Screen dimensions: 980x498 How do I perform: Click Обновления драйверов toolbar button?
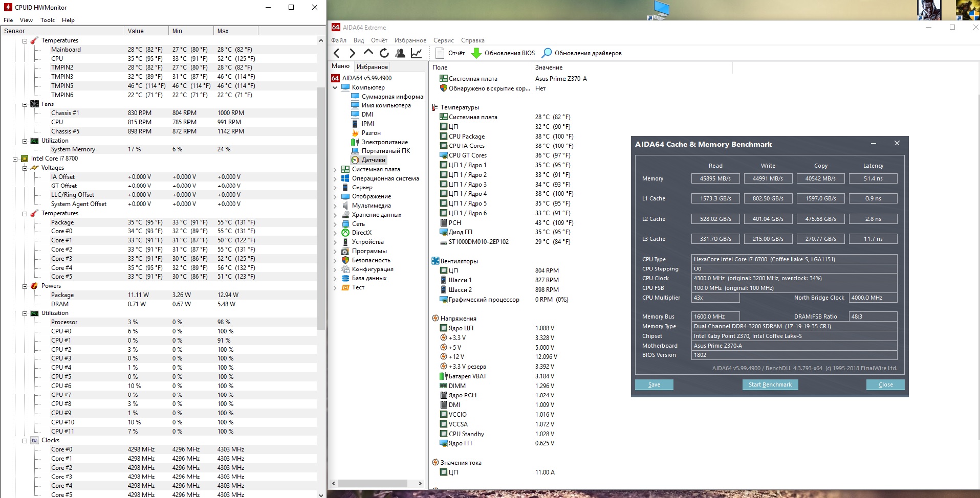tap(582, 53)
